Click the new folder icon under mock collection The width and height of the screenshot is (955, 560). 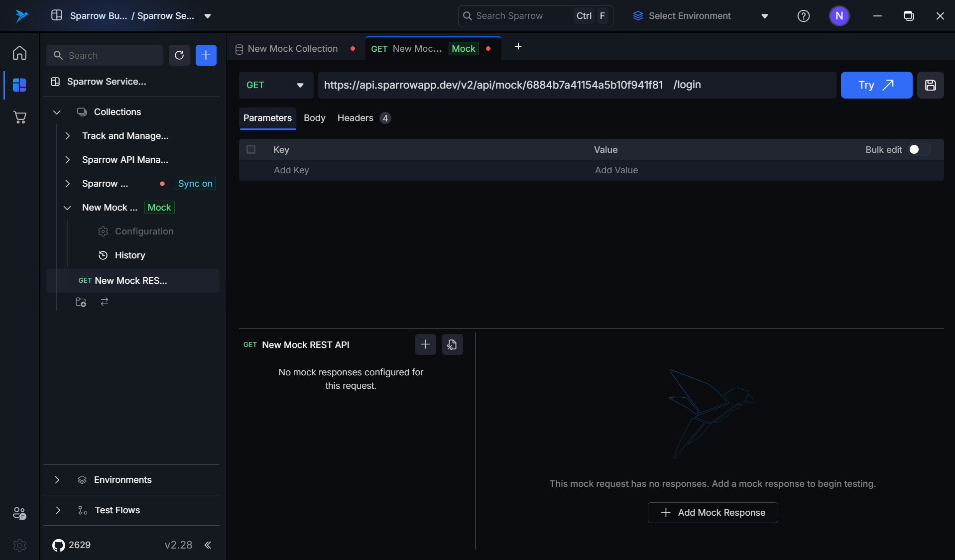[x=81, y=302]
